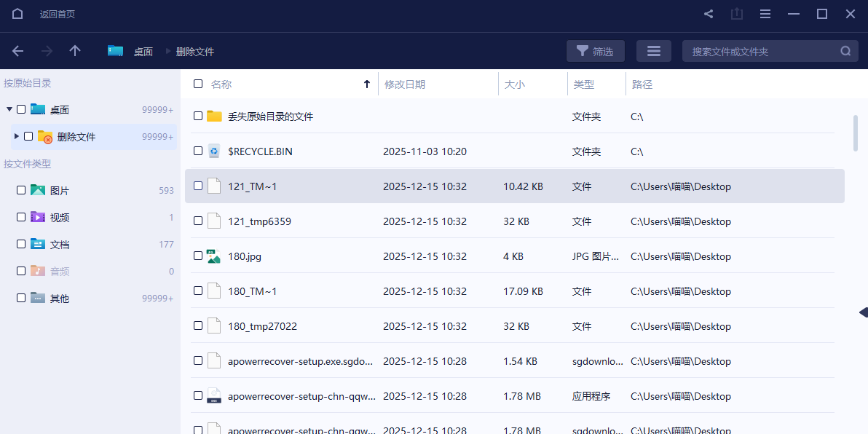Collapse the 桌面 tree node
Image resolution: width=868 pixels, height=434 pixels.
(9, 109)
